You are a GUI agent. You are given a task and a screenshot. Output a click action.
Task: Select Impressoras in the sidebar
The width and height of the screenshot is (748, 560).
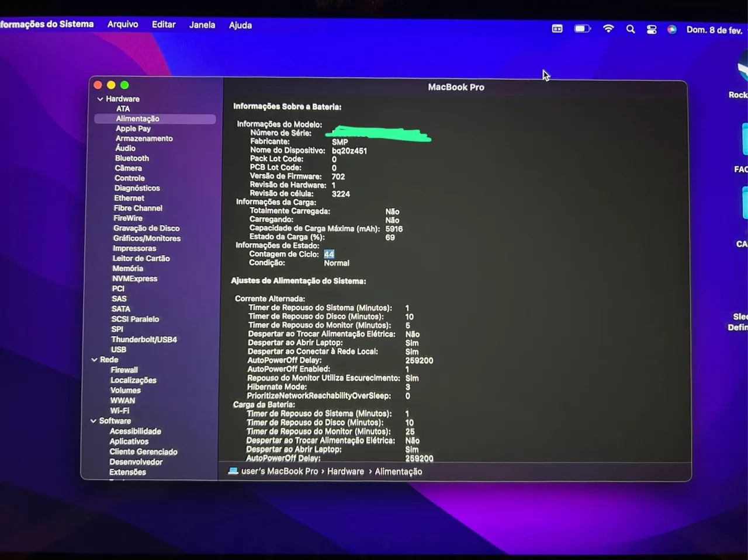tap(134, 248)
